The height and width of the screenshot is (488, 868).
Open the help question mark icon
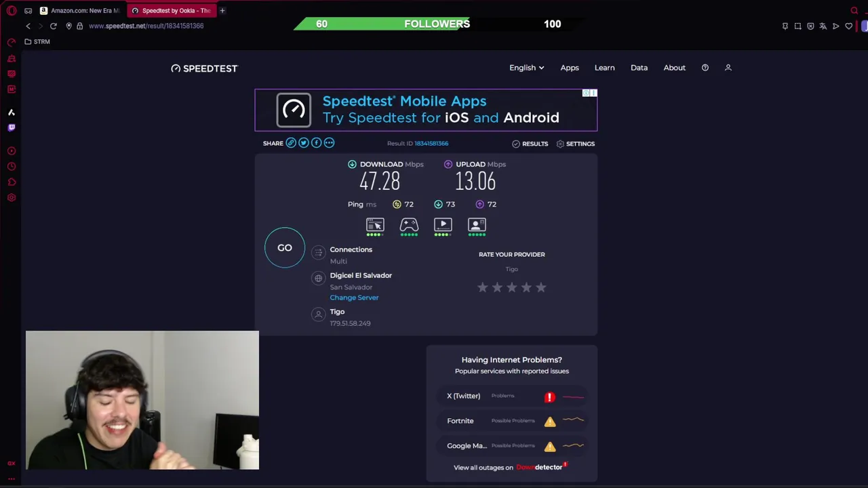[705, 68]
